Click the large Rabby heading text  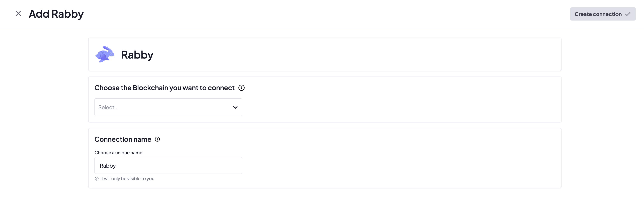(137, 55)
